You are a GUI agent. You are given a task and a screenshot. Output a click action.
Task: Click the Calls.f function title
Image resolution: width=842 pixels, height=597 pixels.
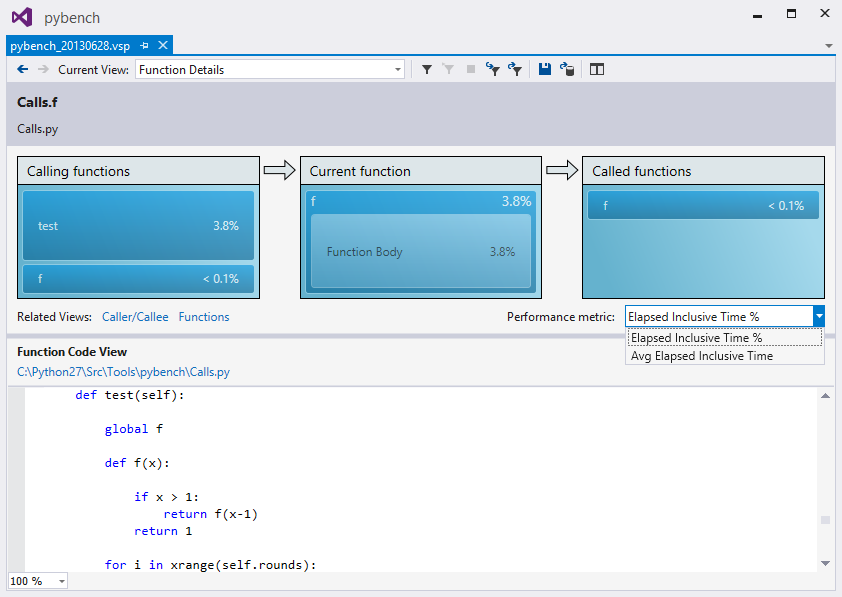[37, 102]
